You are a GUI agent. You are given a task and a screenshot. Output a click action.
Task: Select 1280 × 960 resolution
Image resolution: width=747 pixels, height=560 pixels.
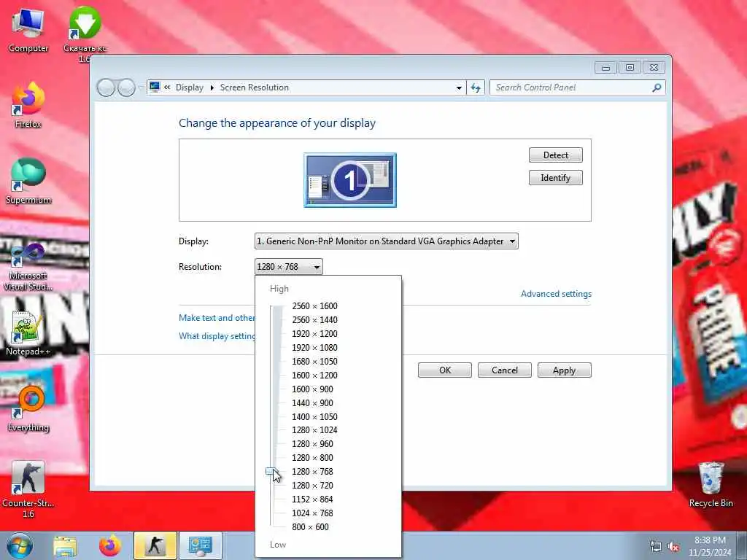(x=312, y=444)
